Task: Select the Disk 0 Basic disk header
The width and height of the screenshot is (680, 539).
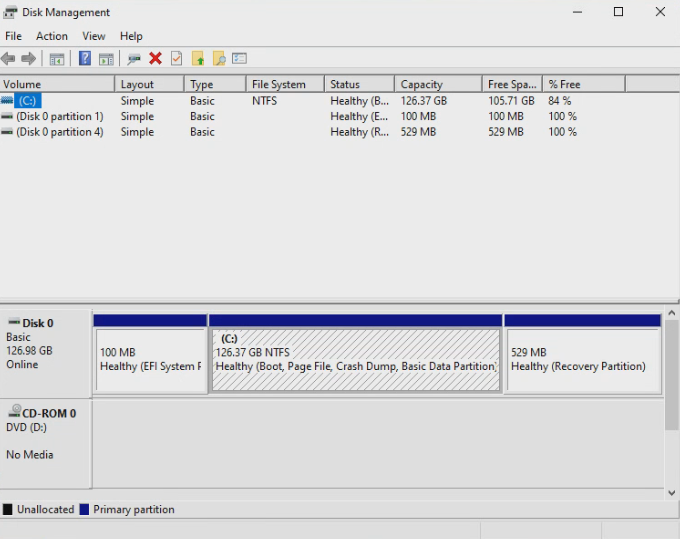Action: pyautogui.click(x=46, y=352)
